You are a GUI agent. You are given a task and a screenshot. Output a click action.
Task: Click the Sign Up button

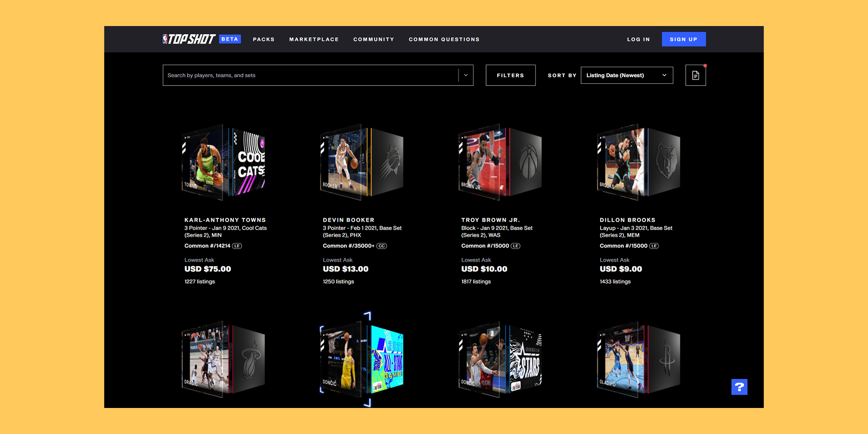(684, 39)
